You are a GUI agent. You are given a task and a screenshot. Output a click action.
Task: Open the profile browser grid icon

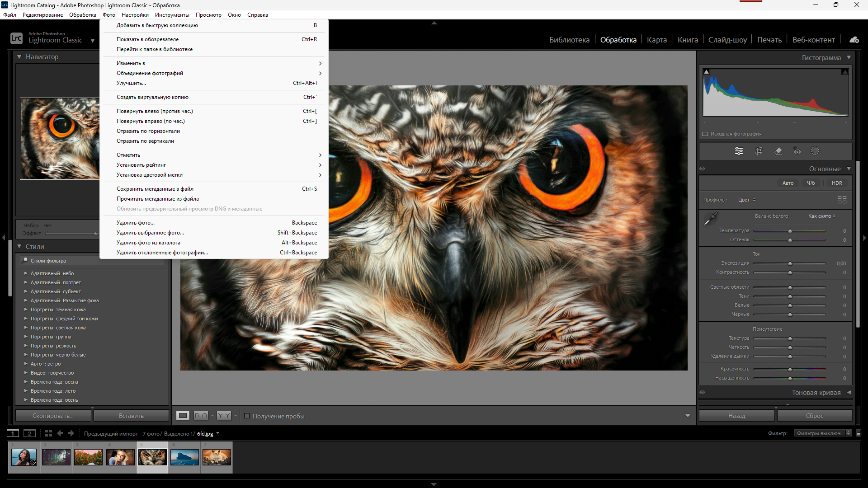842,200
